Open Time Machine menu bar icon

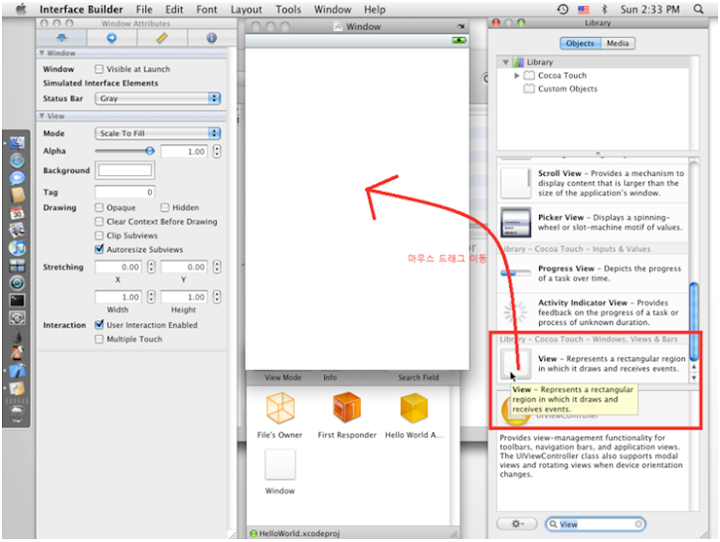click(x=562, y=9)
